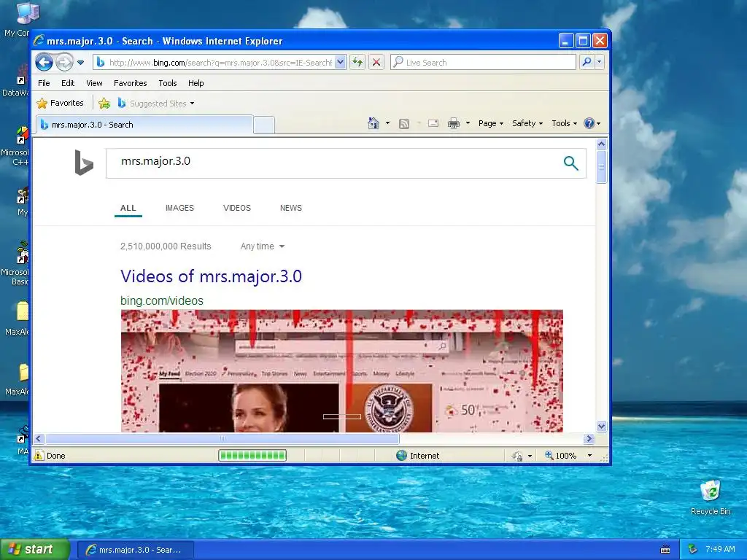Run Live Search with the magnifier button
Image resolution: width=747 pixels, height=560 pixels.
(587, 62)
